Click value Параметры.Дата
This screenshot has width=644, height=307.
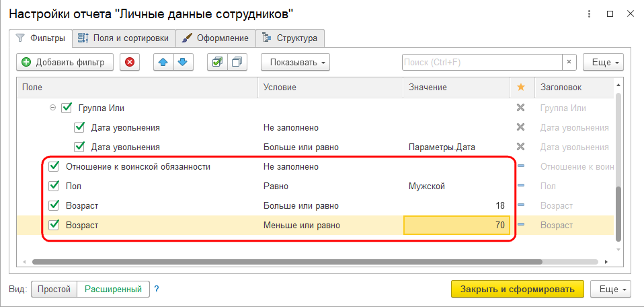coord(442,147)
